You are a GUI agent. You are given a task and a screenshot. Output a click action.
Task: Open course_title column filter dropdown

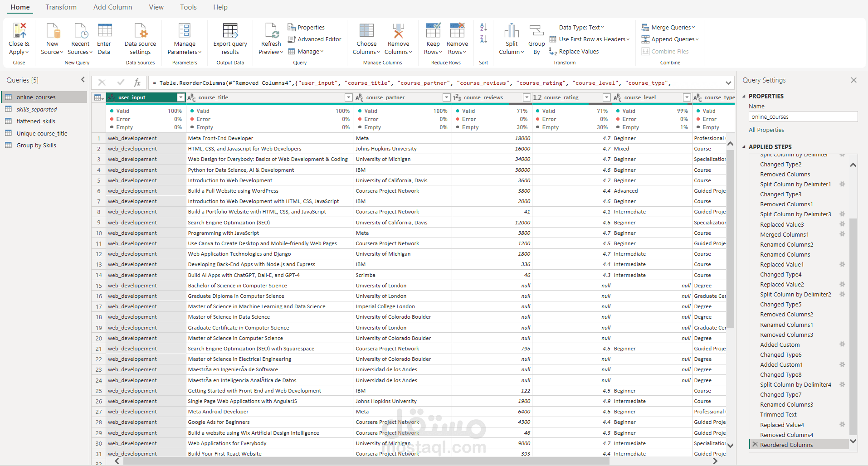[x=348, y=97]
